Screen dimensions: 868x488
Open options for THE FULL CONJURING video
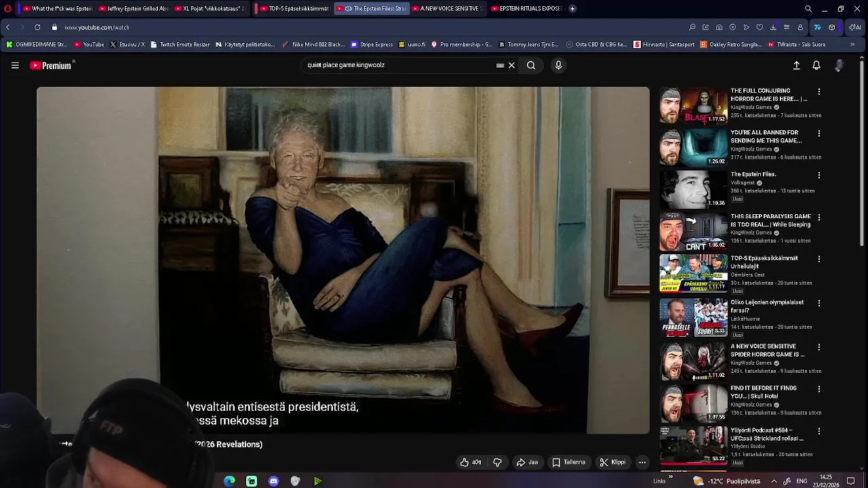(818, 91)
